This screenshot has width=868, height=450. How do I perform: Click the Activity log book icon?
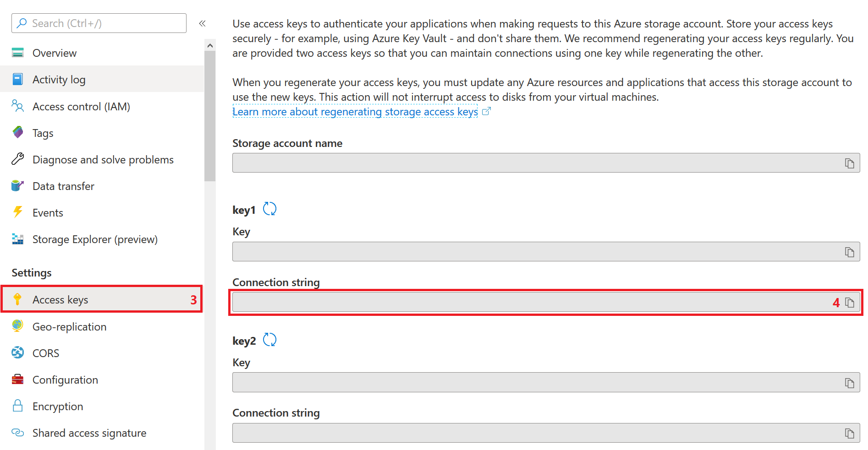tap(18, 79)
